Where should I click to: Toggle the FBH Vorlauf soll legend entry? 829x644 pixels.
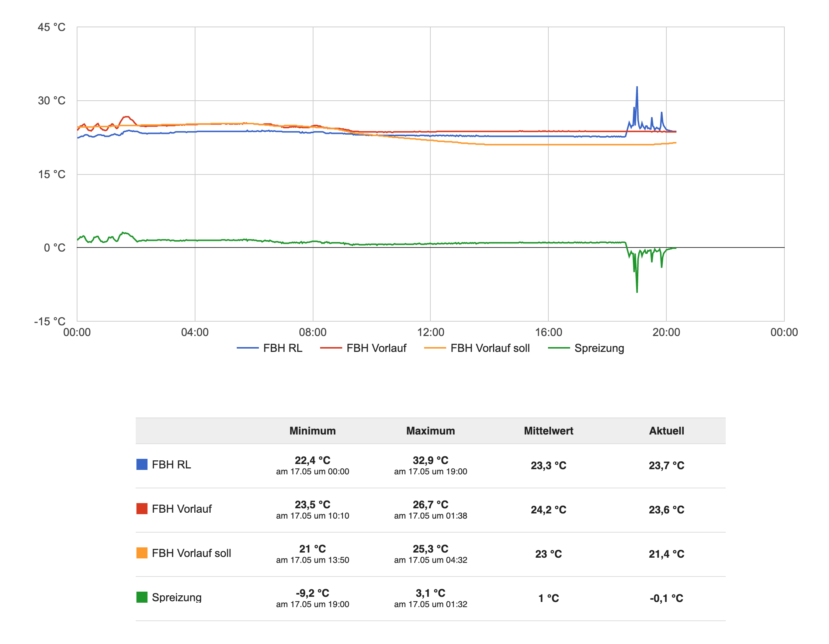click(x=477, y=348)
